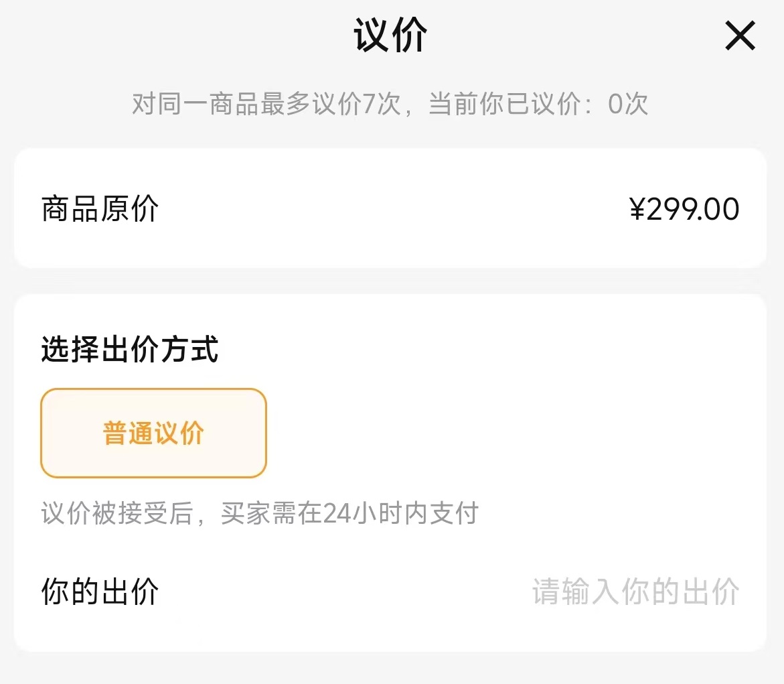Click the 0次 bargain counter text
Screen dimensions: 784x684
(623, 104)
